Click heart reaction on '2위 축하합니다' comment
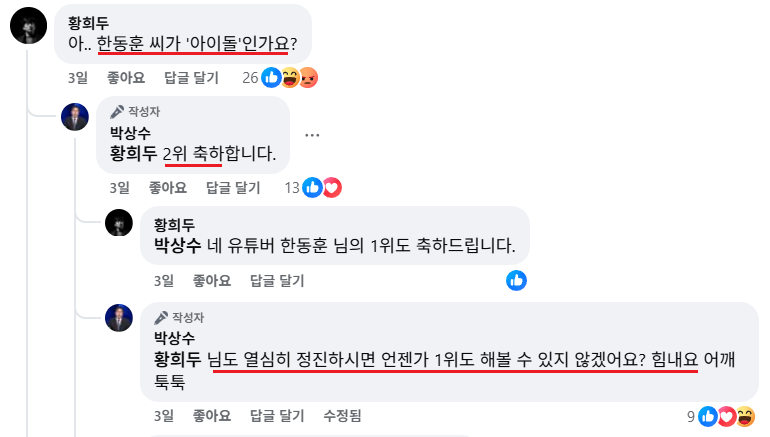 pyautogui.click(x=332, y=188)
